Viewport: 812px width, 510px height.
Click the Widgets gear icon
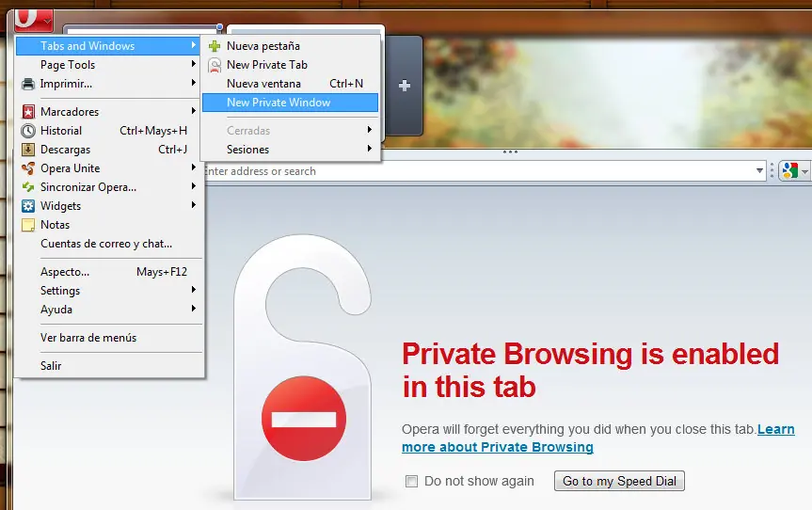pyautogui.click(x=28, y=206)
